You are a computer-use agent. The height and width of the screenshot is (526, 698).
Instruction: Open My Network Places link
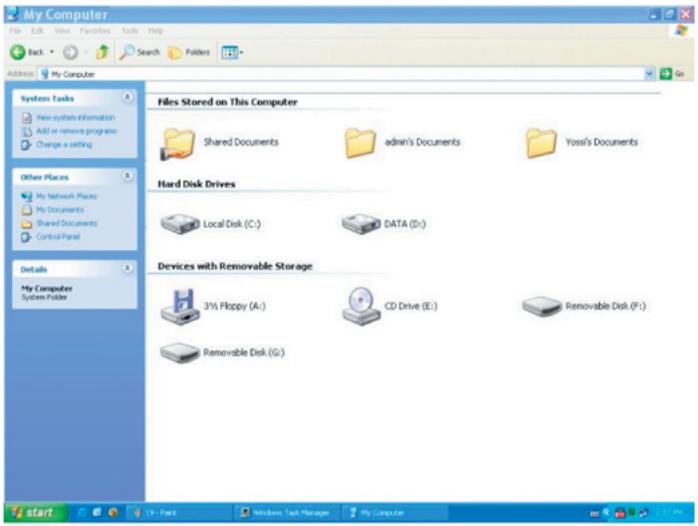66,196
